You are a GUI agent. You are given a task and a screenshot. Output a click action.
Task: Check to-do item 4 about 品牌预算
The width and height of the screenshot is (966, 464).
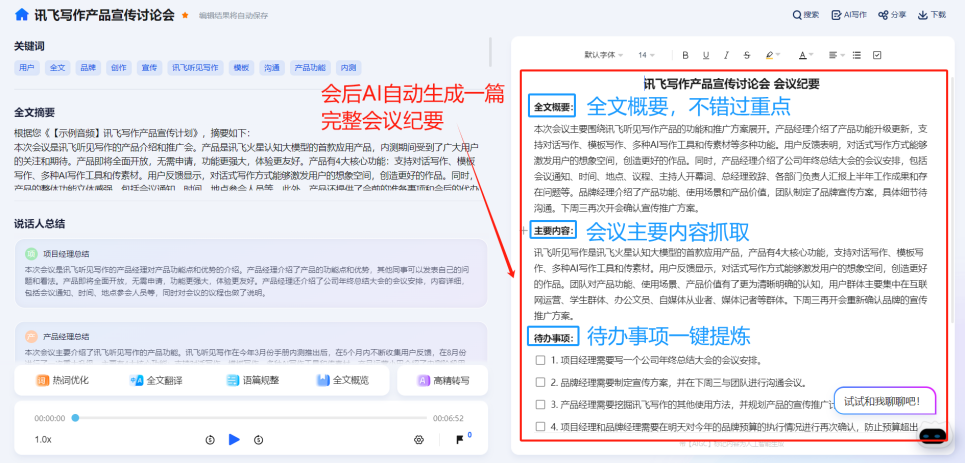tap(540, 426)
